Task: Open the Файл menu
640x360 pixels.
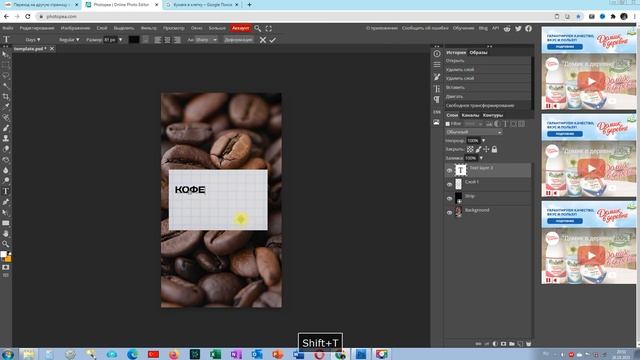Action: 8,28
